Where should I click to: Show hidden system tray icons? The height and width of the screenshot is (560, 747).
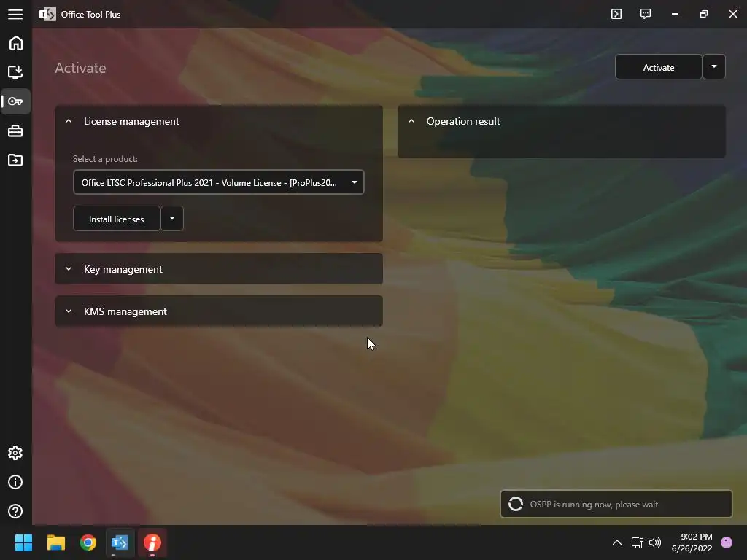tap(617, 542)
